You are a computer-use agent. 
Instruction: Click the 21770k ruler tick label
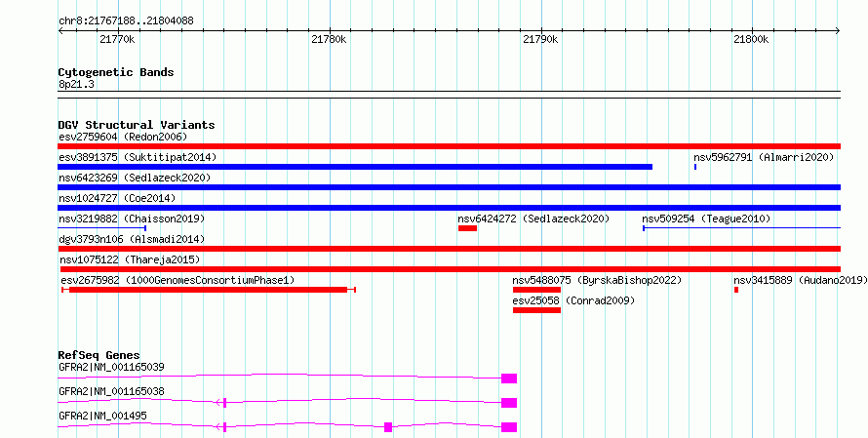pyautogui.click(x=117, y=39)
